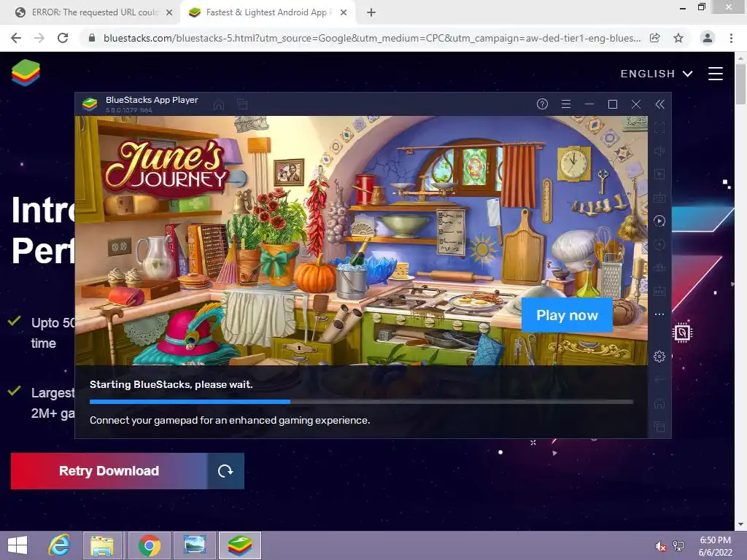
Task: Click muted volume icon in system tray
Action: 660,546
